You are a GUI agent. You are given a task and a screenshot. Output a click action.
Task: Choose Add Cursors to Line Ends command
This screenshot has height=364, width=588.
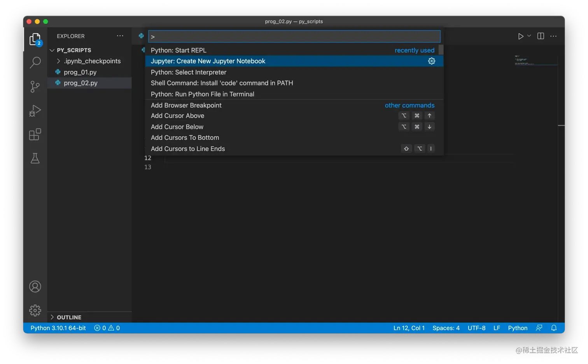[294, 149]
